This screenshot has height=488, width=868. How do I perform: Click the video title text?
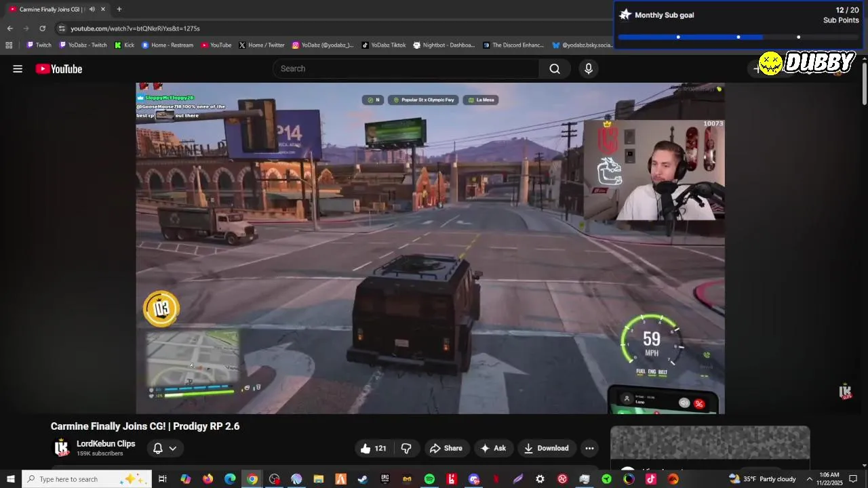click(x=145, y=426)
